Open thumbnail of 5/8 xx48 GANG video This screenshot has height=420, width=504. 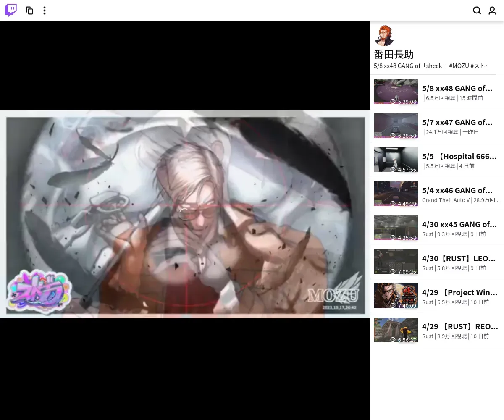point(396,92)
